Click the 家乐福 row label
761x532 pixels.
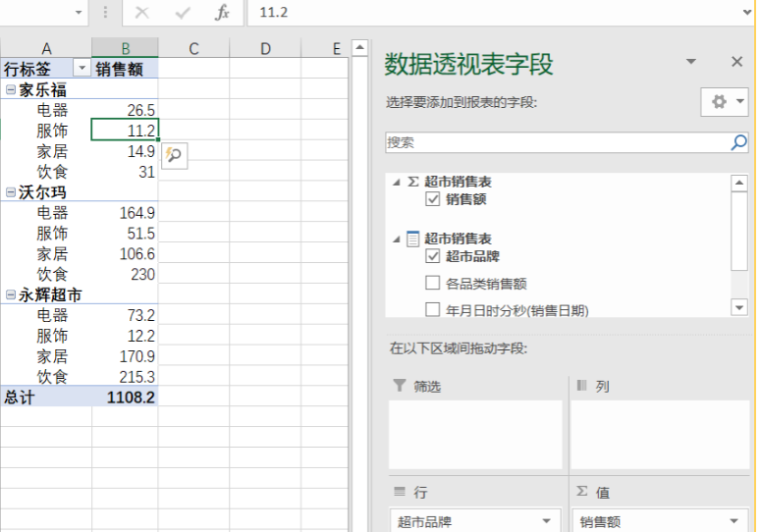click(x=42, y=89)
